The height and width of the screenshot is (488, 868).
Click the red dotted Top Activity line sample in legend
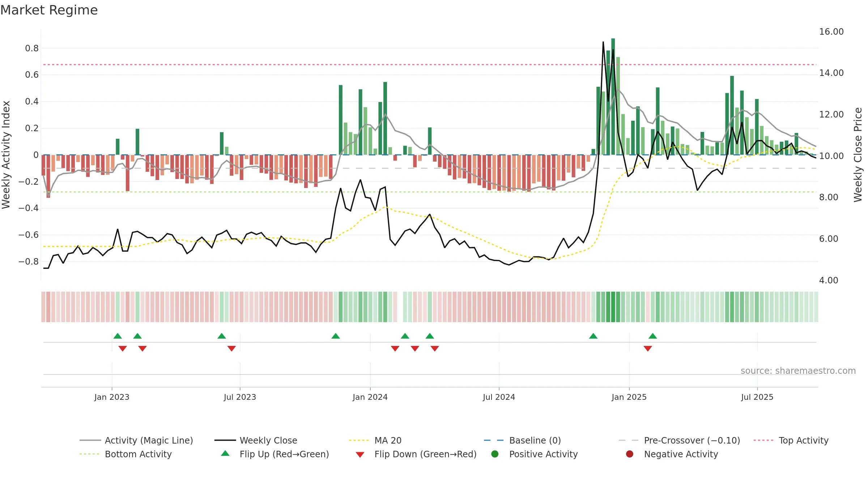point(763,440)
